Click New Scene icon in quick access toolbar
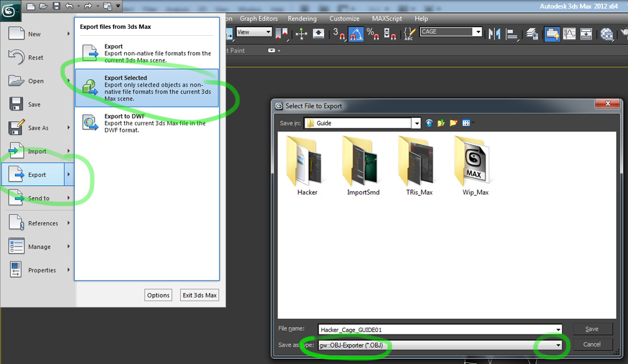The width and height of the screenshot is (628, 364). [x=31, y=6]
